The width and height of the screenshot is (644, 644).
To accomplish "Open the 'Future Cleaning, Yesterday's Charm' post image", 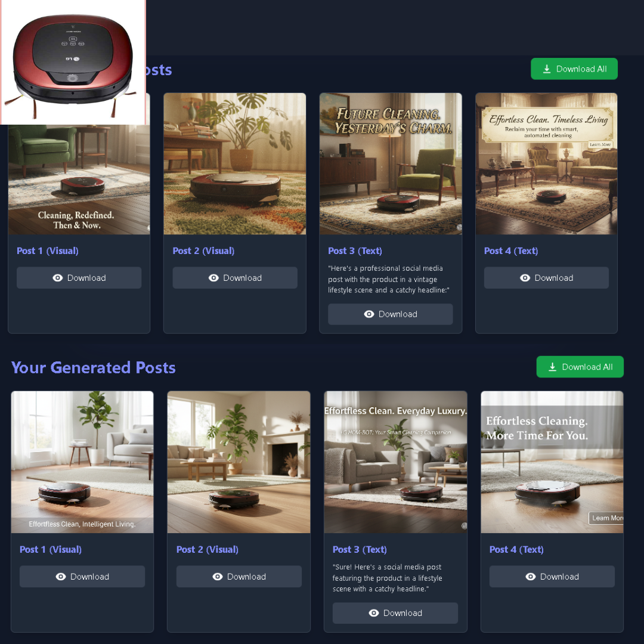I will click(x=391, y=164).
